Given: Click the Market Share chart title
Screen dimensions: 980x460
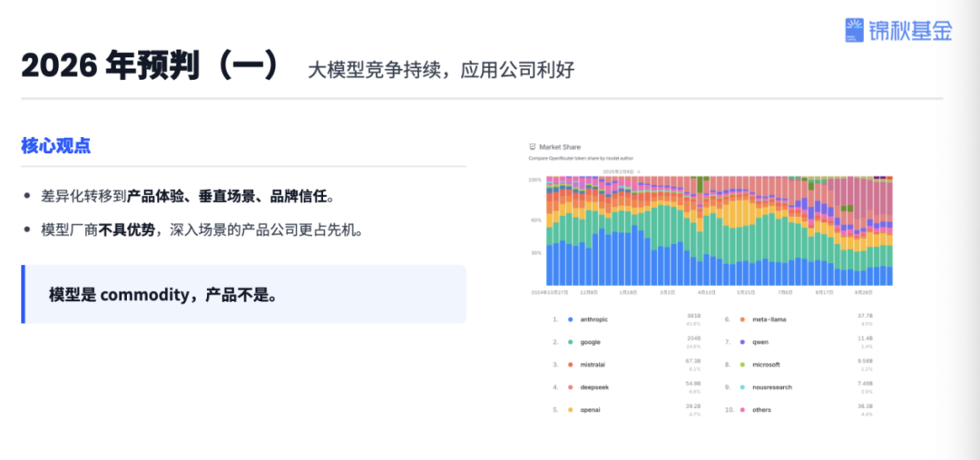Looking at the screenshot, I should tap(560, 146).
